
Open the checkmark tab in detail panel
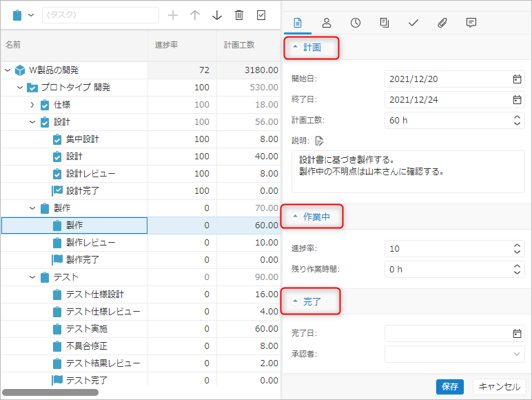413,23
